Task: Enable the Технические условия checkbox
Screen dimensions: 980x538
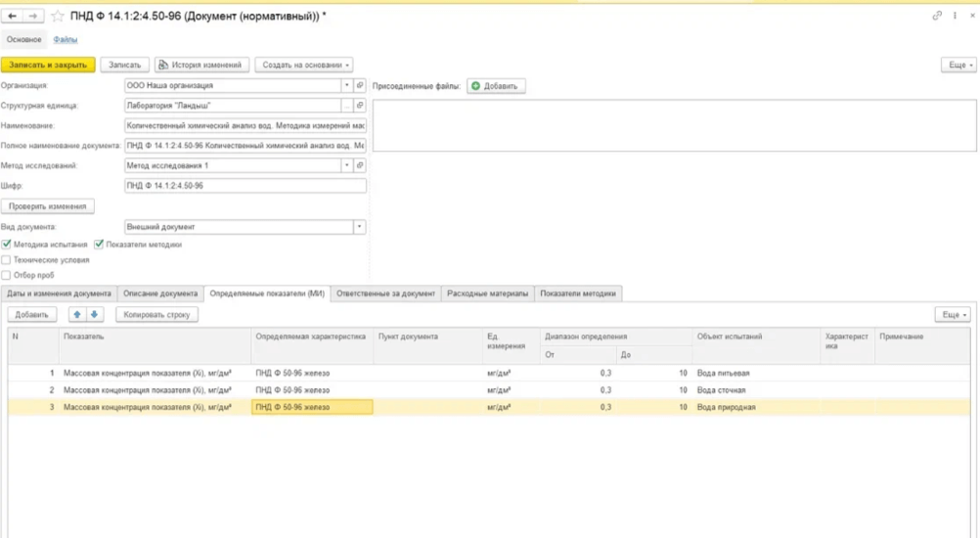Action: (x=7, y=260)
